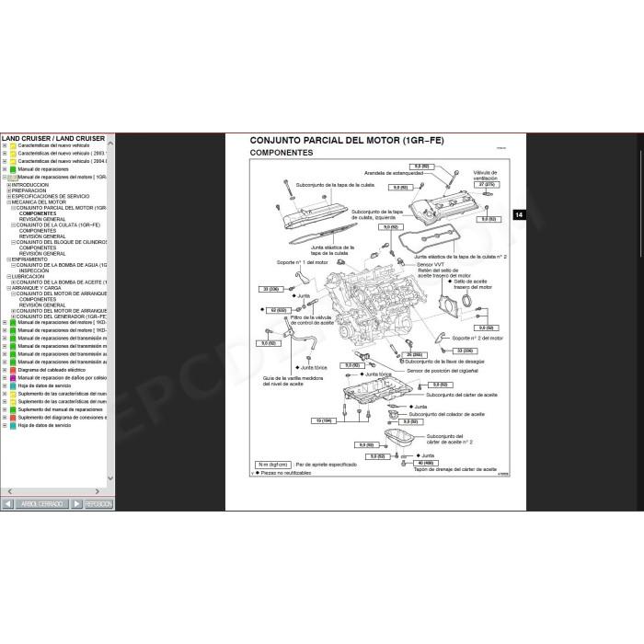Select the INTRODUCCION row label

click(30, 185)
